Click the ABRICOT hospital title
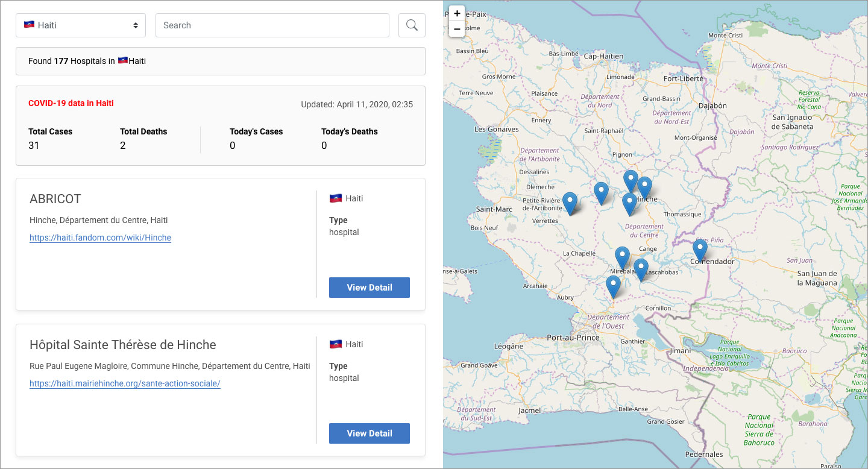The height and width of the screenshot is (469, 868). [x=55, y=199]
